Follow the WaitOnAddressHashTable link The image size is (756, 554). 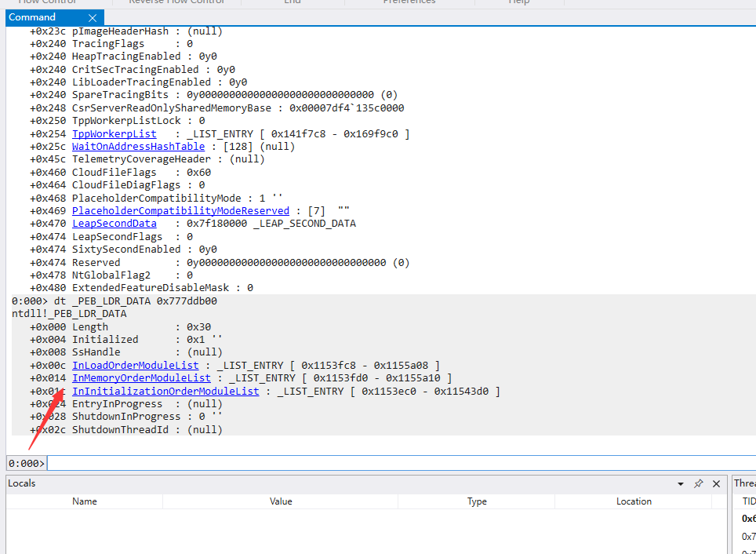[138, 147]
